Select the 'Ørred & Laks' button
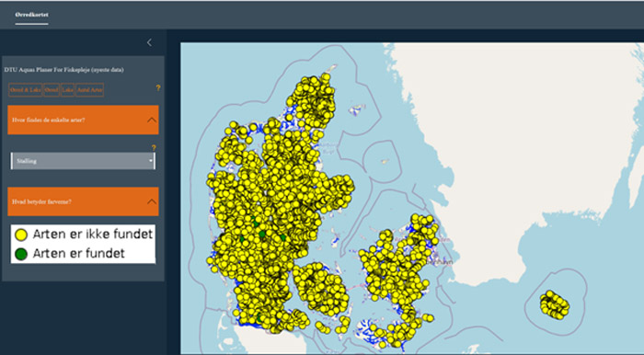Viewport: 644px width, 355px height. click(x=26, y=90)
